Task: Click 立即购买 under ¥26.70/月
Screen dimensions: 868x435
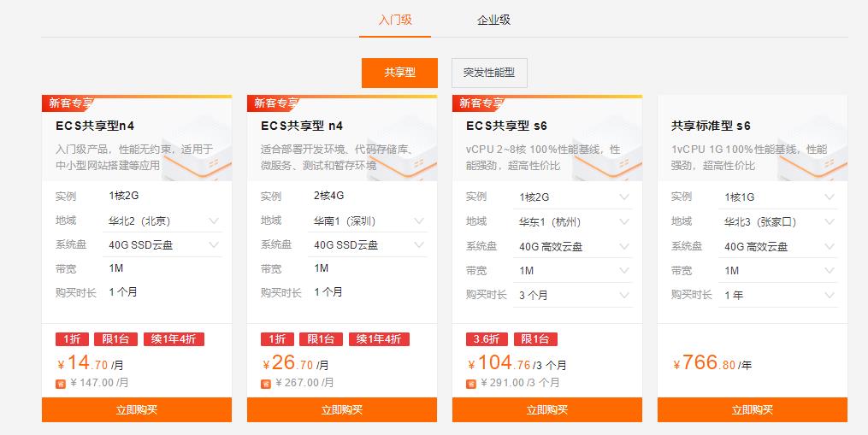Action: (x=341, y=409)
